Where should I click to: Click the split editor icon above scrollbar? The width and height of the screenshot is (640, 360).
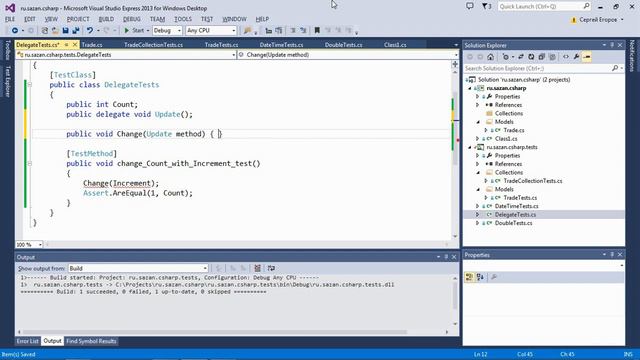455,64
